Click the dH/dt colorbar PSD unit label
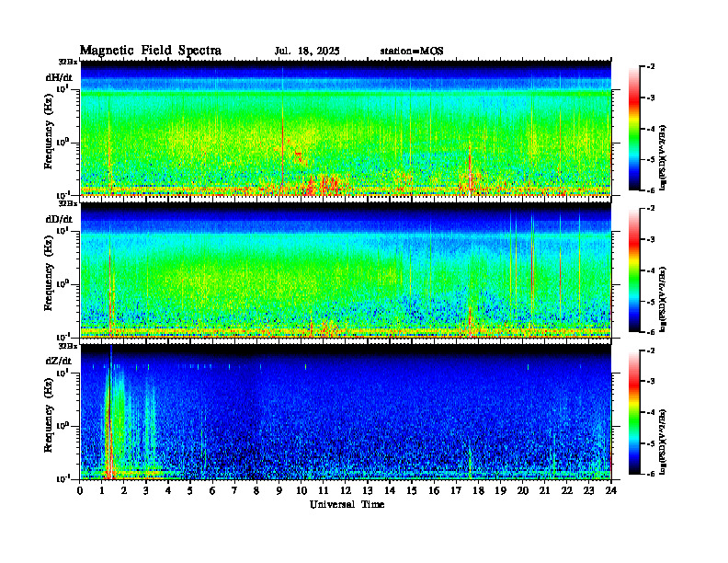Viewport: 728px width, 563px height. click(x=663, y=157)
